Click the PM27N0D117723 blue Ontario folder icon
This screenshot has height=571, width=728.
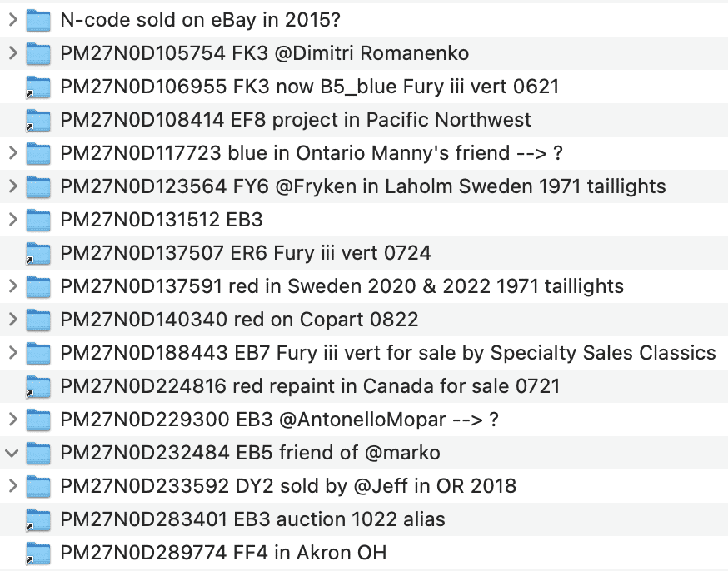point(38,153)
